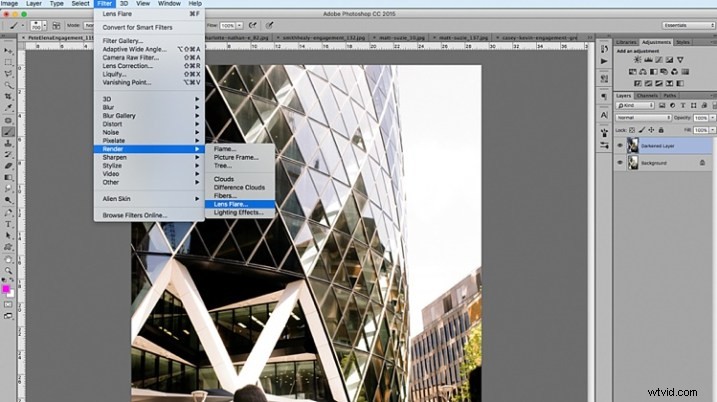Select the Clone Stamp tool
Screen dimensions: 717x402
[8, 143]
